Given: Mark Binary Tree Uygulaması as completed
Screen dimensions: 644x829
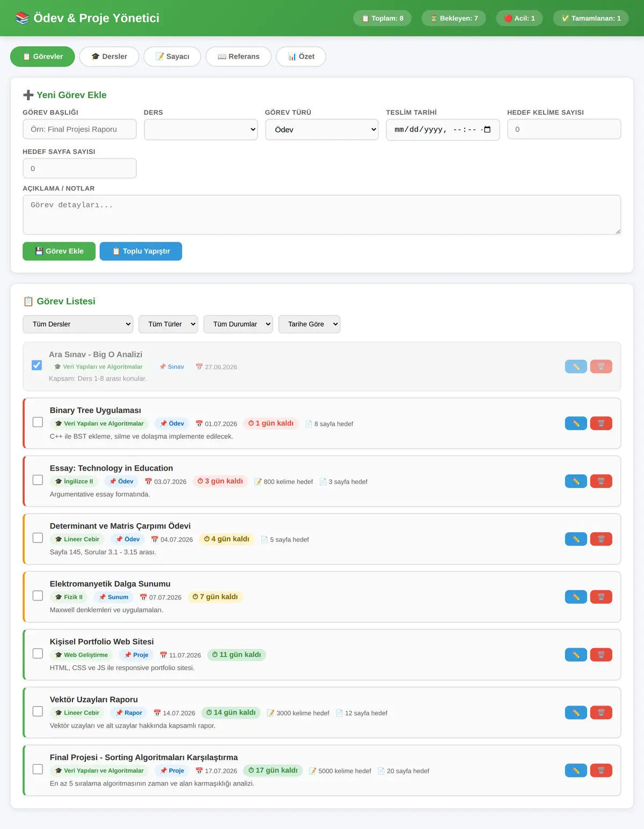Looking at the screenshot, I should click(38, 422).
